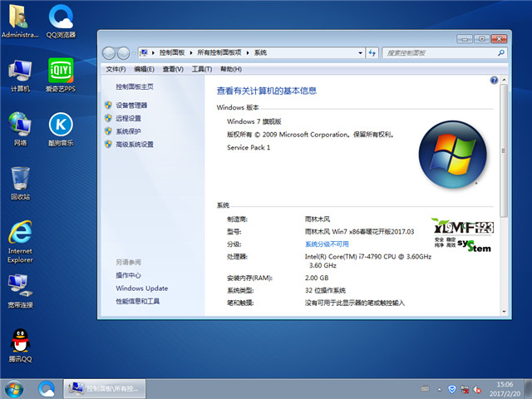Screen dimensions: 532x399
Task: Click the refresh button beside the address bar
Action: tap(372, 53)
